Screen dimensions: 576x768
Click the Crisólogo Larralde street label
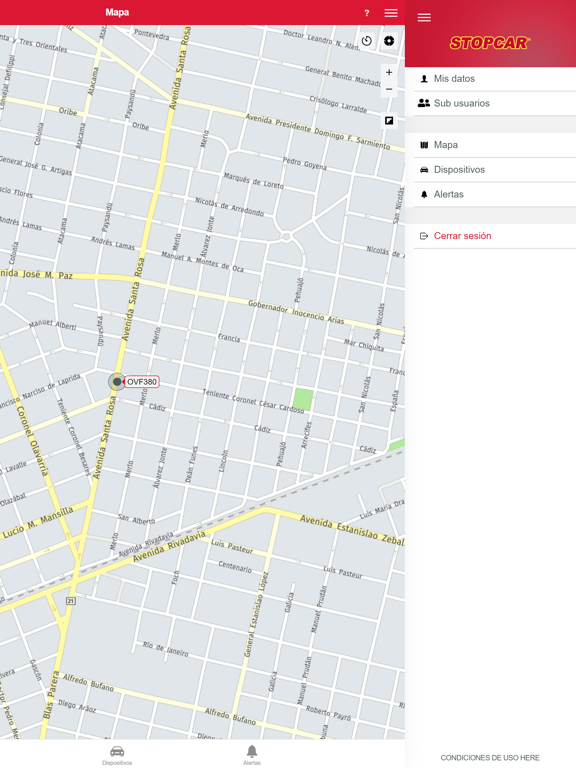[338, 104]
